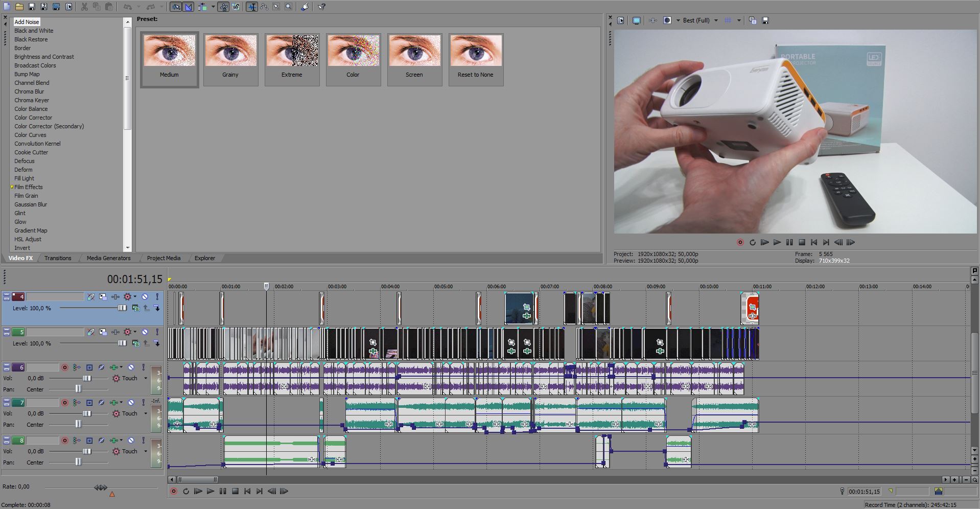Click Play From Start under video preview
Screen dimensions: 980x509
click(x=765, y=242)
